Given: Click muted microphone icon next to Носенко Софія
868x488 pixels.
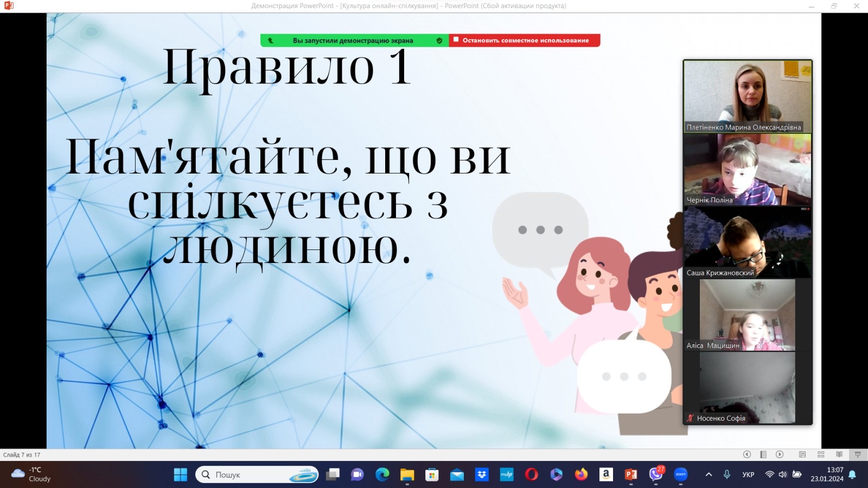Looking at the screenshot, I should 691,418.
